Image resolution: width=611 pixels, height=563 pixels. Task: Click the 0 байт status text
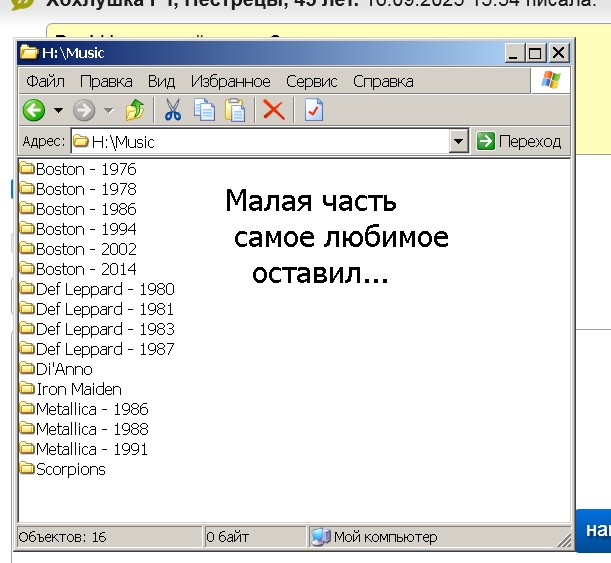pos(227,537)
